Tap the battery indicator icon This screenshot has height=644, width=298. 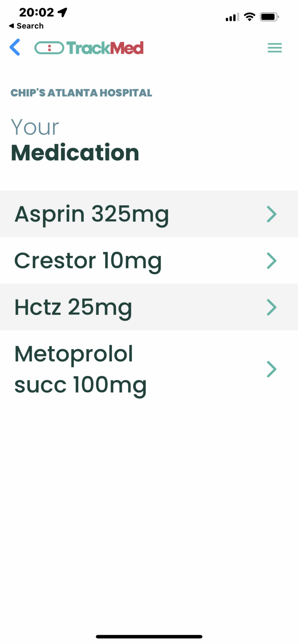click(x=269, y=17)
